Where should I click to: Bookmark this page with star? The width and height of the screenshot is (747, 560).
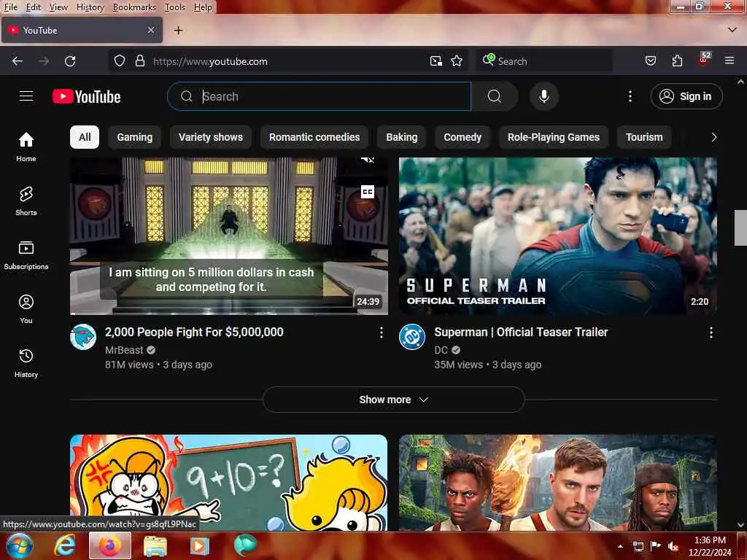[x=457, y=61]
